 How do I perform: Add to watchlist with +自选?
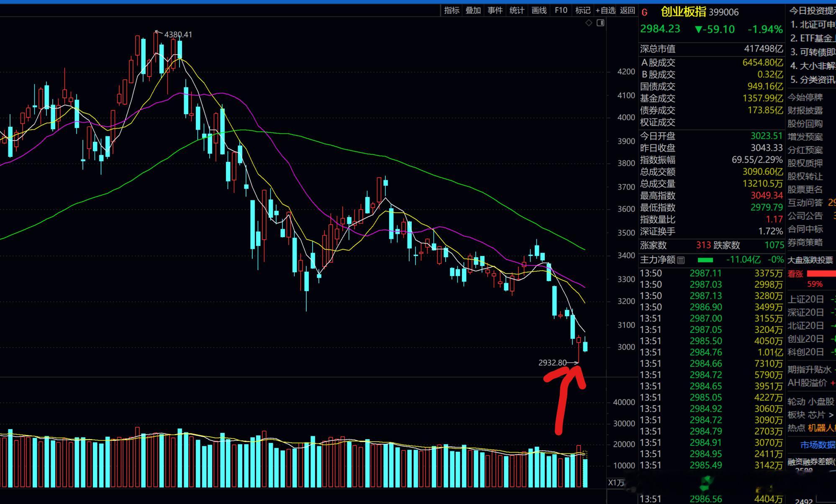605,10
